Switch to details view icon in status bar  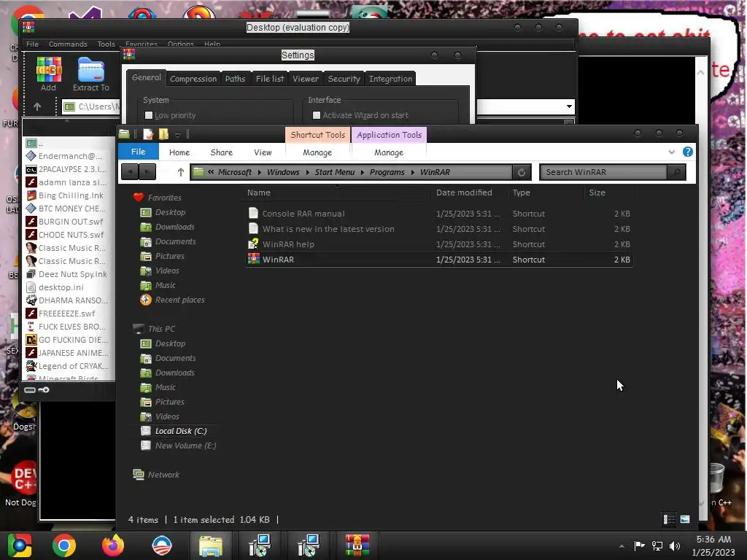669,519
